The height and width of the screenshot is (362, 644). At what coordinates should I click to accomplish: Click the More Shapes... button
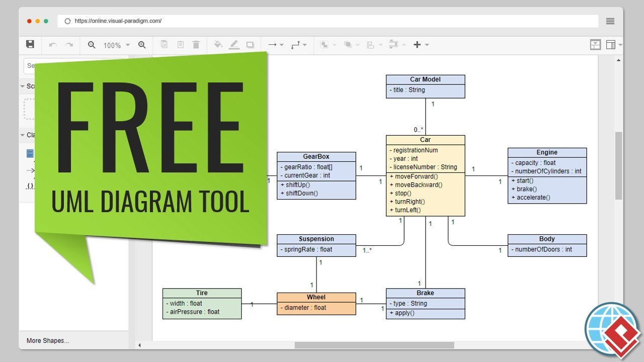(48, 340)
